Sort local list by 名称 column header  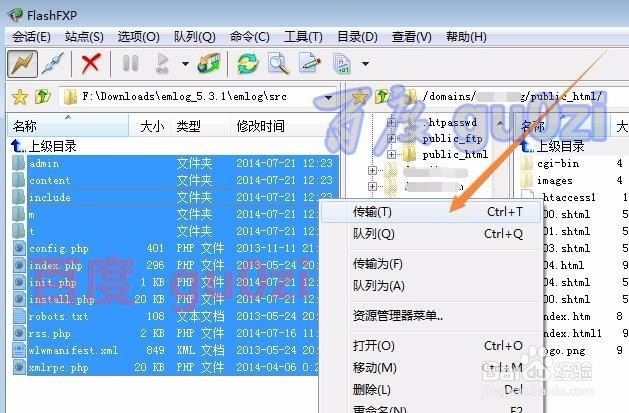[x=68, y=126]
